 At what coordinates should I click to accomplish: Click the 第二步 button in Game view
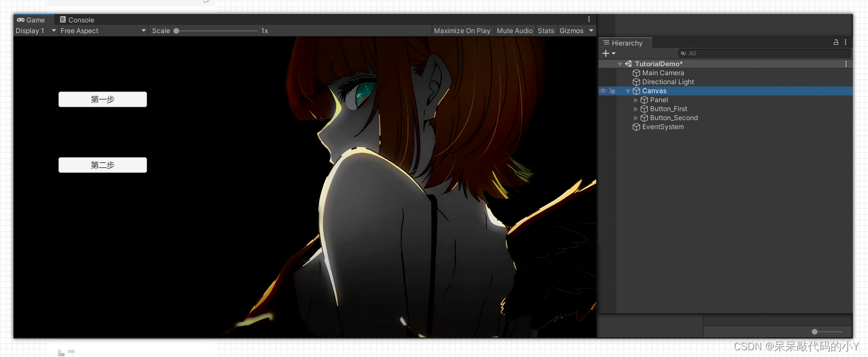tap(103, 165)
